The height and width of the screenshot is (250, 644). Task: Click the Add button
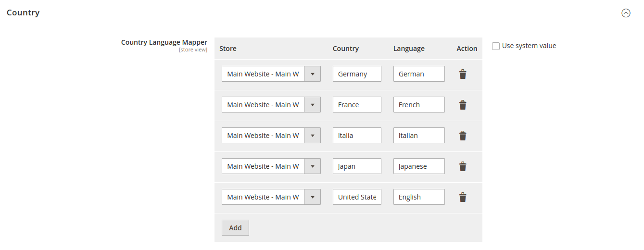[235, 228]
